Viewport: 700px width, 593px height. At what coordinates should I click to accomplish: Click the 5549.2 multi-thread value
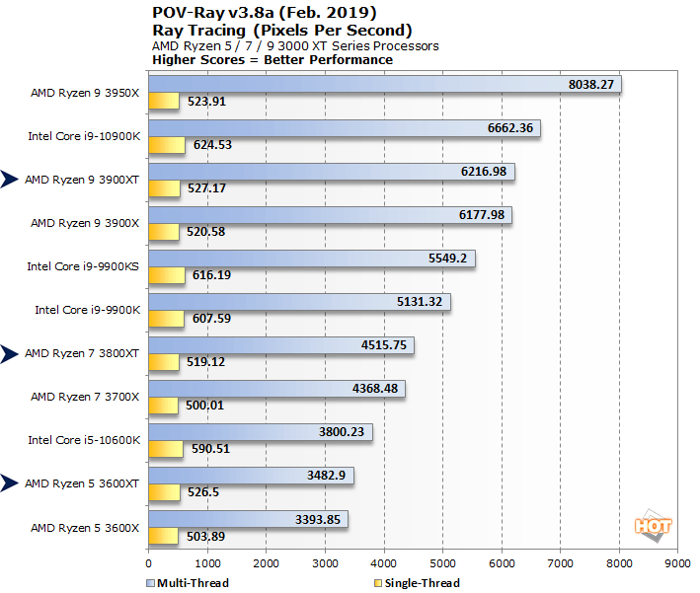click(448, 259)
